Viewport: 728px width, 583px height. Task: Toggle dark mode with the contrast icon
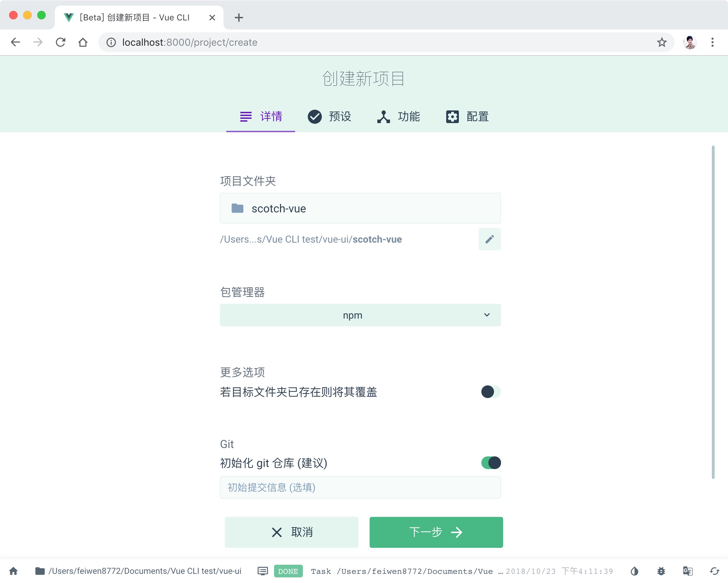[x=635, y=571]
